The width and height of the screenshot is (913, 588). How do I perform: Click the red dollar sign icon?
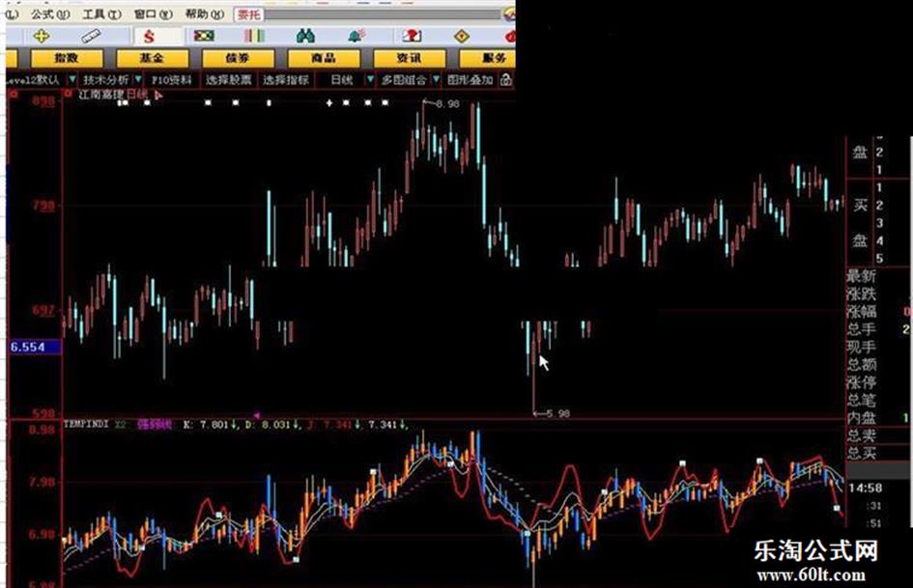149,37
